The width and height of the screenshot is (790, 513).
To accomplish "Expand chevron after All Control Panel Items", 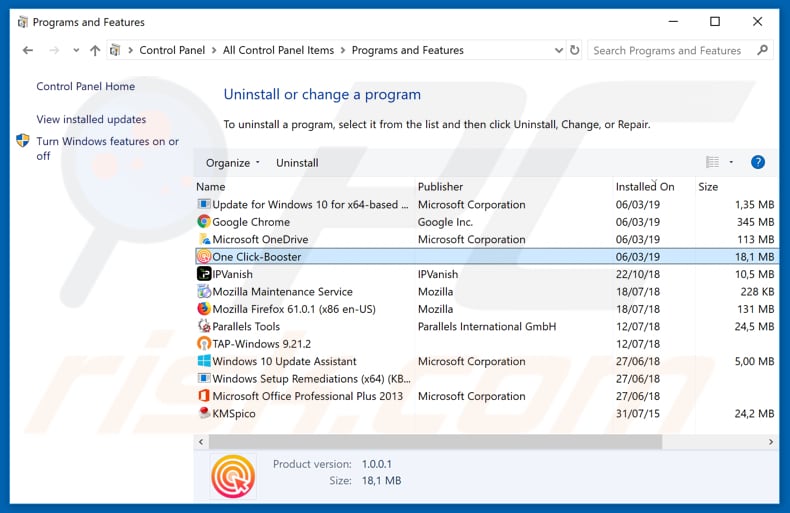I will (343, 50).
